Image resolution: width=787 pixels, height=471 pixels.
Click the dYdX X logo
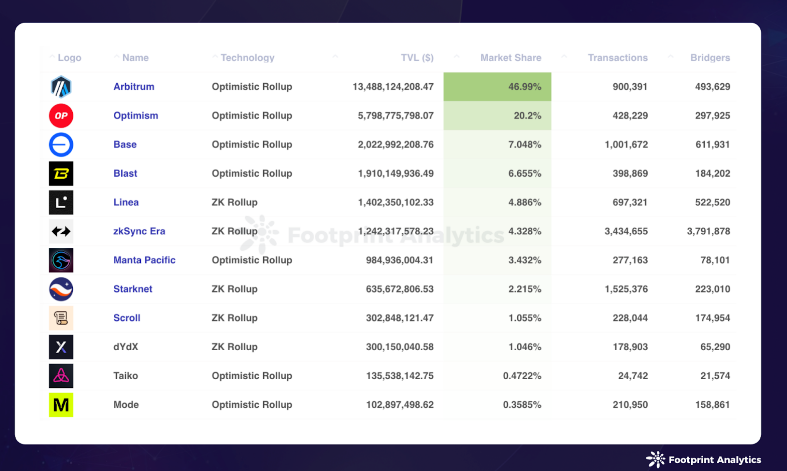pyautogui.click(x=61, y=347)
